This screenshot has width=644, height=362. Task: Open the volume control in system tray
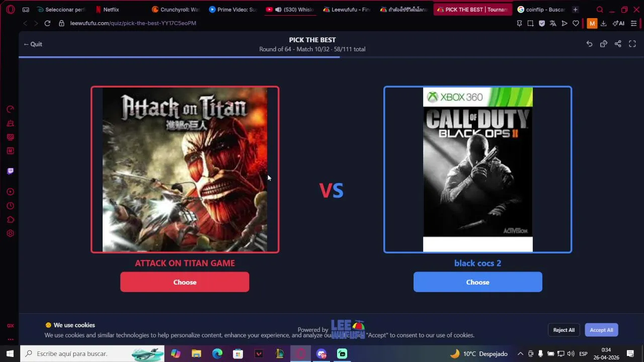click(x=571, y=353)
